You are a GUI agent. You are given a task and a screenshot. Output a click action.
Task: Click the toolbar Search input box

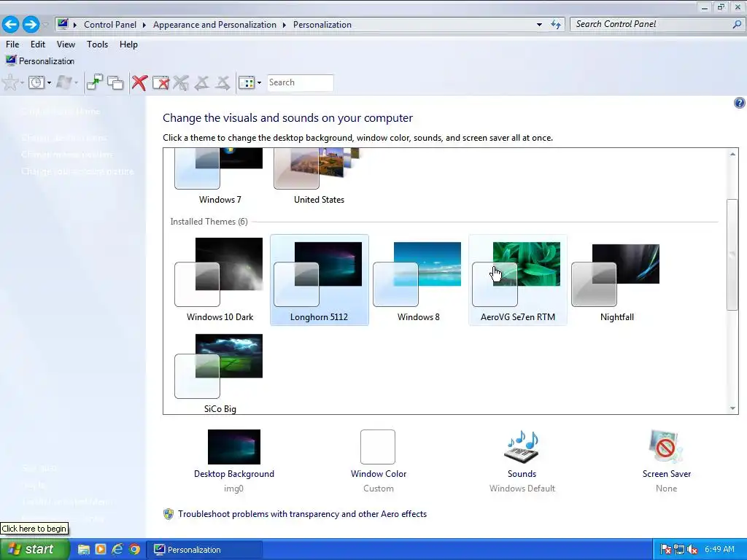[x=300, y=82]
